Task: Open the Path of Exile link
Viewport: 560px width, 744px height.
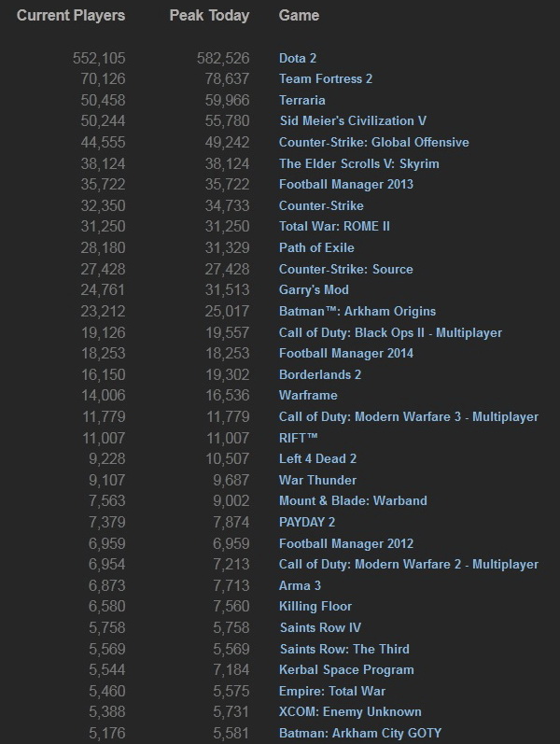Action: [x=316, y=248]
